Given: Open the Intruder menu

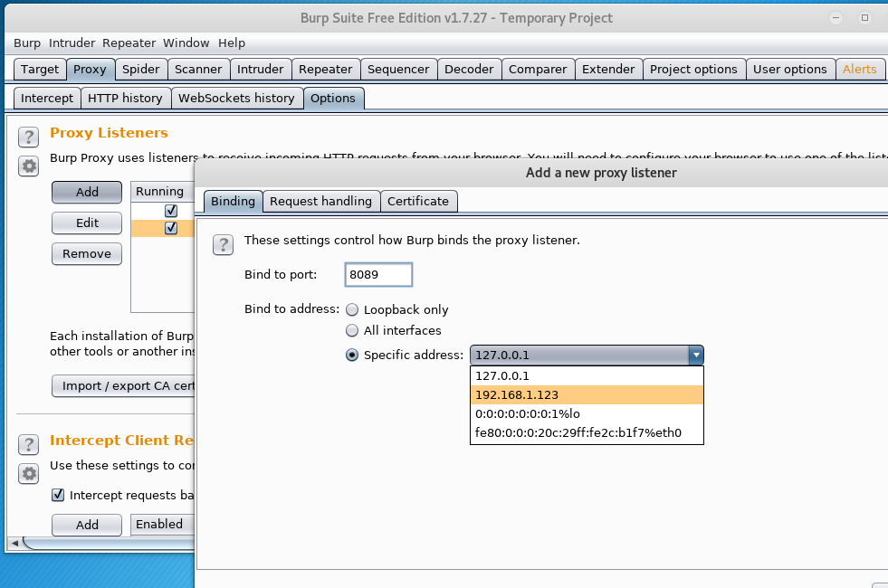Looking at the screenshot, I should click(x=72, y=43).
